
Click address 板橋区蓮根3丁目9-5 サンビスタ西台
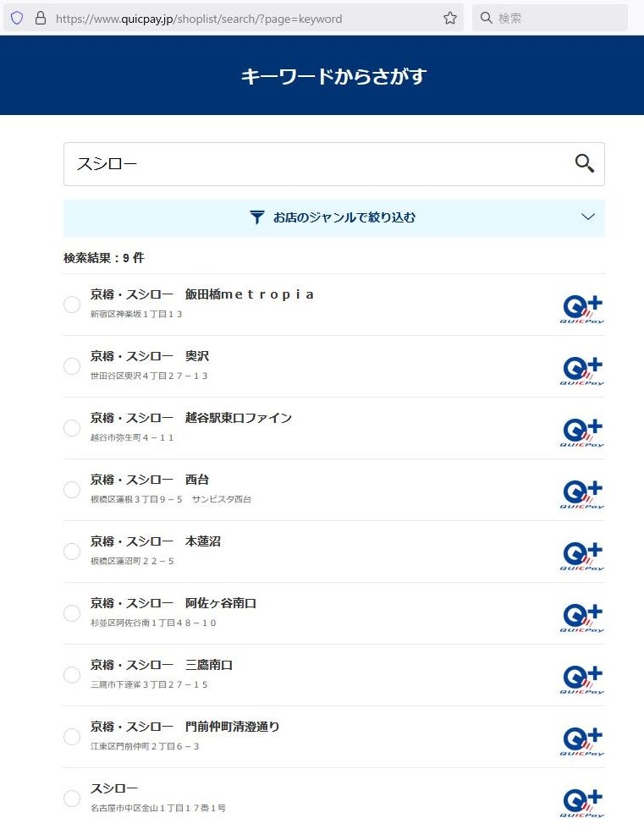pos(171,499)
